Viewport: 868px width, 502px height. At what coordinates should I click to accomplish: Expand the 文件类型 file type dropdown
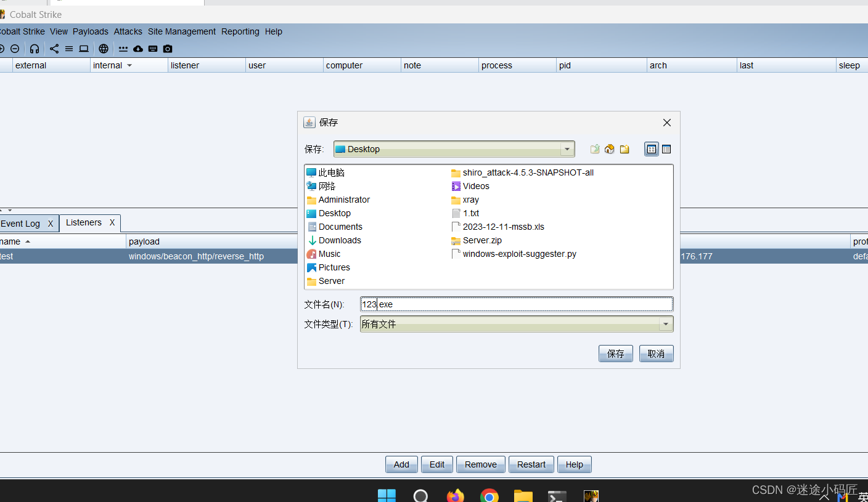point(666,324)
